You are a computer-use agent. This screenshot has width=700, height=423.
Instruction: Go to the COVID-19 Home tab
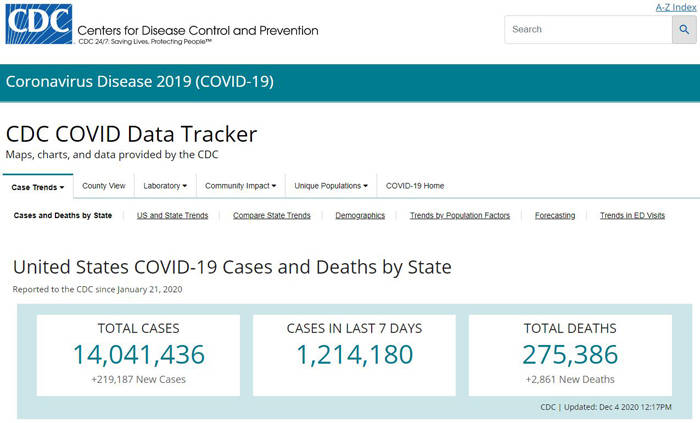point(415,186)
